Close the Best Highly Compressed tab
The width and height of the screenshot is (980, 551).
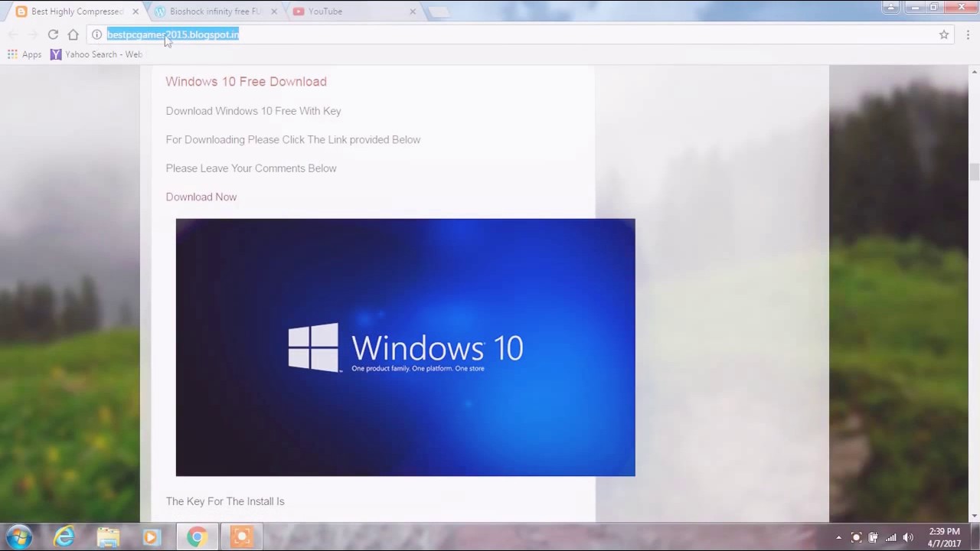(x=136, y=11)
